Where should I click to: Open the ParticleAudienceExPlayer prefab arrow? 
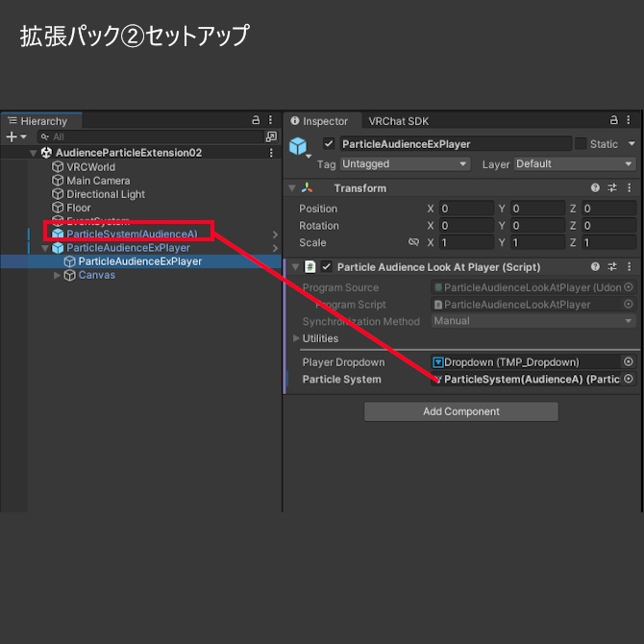(x=275, y=248)
